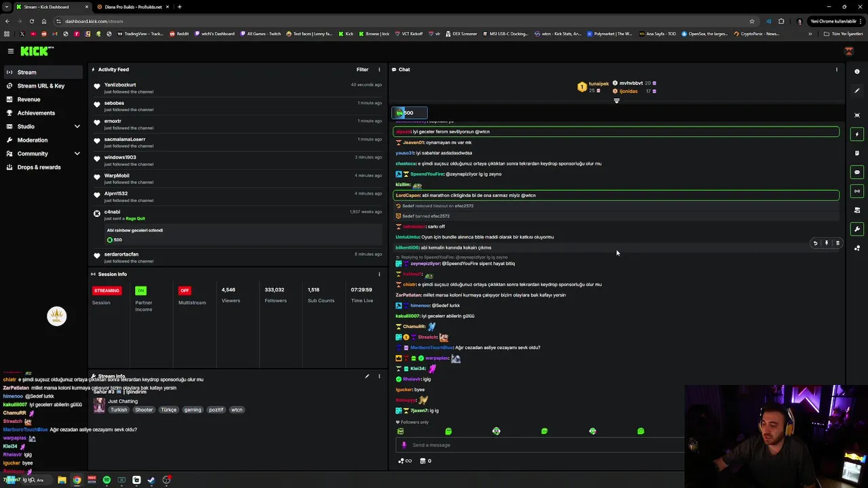Click the info icon in right toolbar
This screenshot has height=488, width=868.
tap(857, 71)
